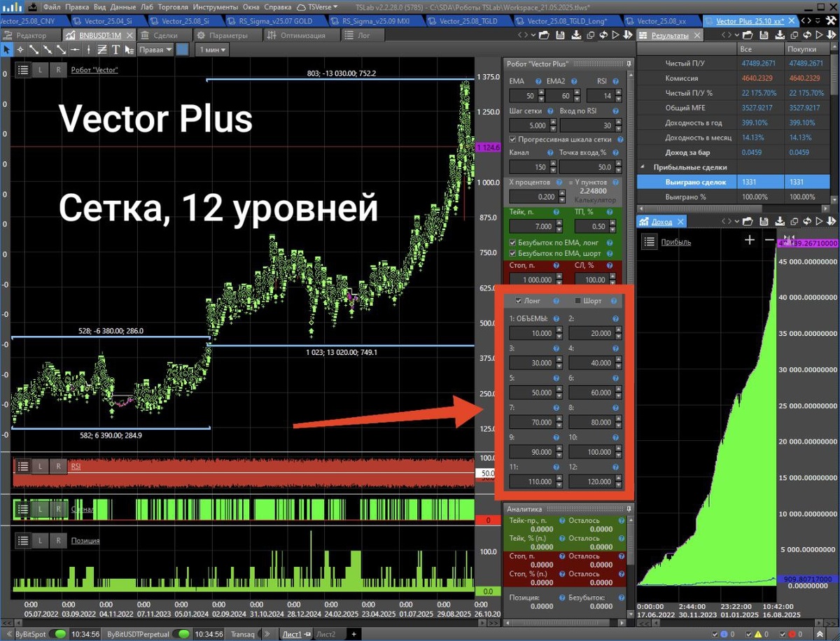Toggle Безубыток по EMA, лонг checkbox

(513, 242)
